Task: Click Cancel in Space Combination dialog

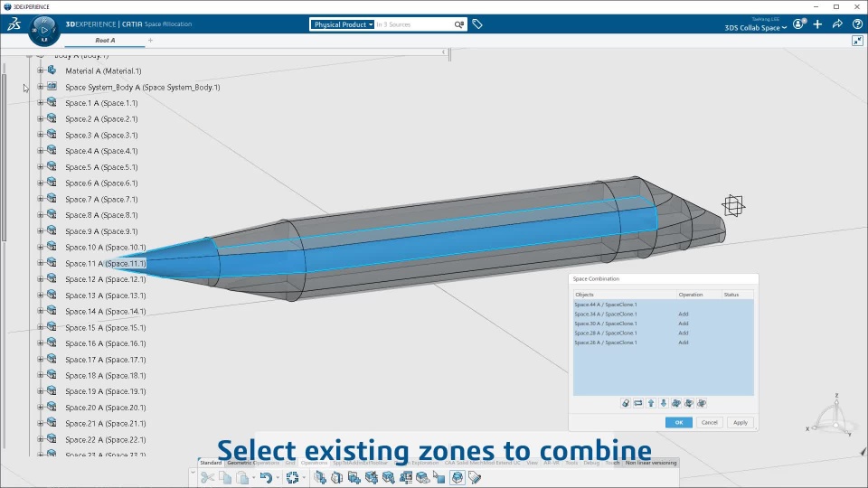Action: pyautogui.click(x=710, y=422)
